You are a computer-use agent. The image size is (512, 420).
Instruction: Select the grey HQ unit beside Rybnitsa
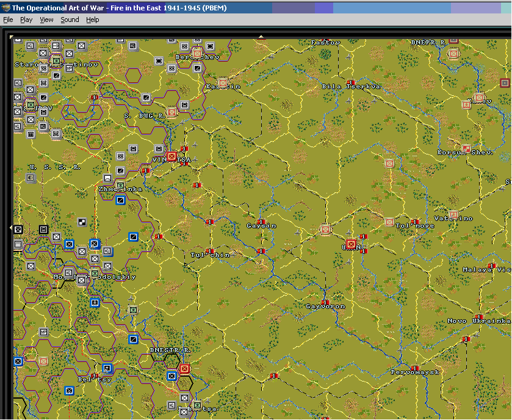(x=171, y=405)
